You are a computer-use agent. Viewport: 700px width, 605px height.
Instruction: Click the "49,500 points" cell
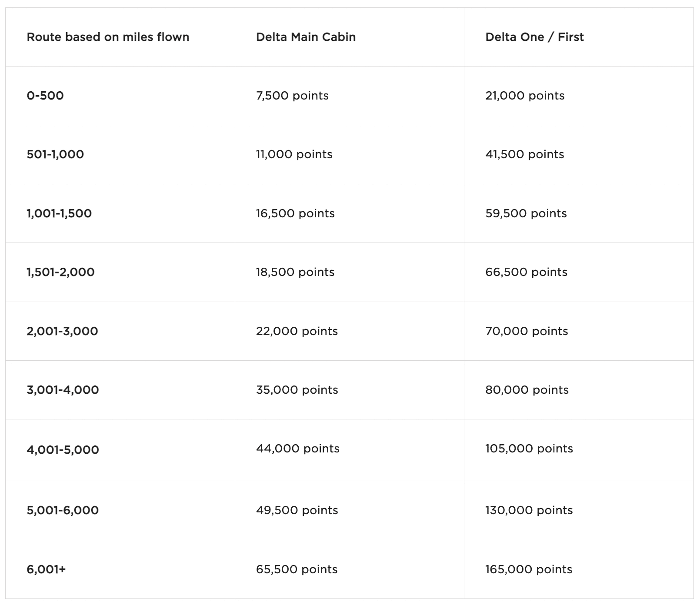tap(297, 510)
